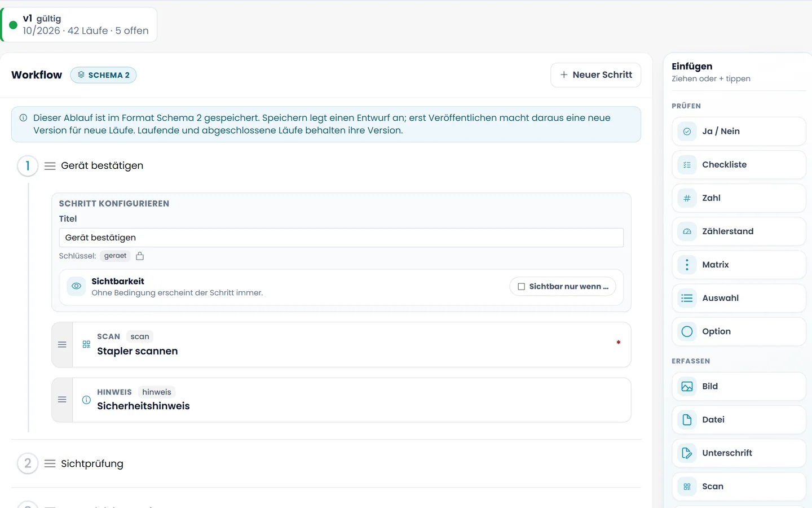Image resolution: width=812 pixels, height=508 pixels.
Task: Click the Zahl hash icon
Action: (687, 198)
